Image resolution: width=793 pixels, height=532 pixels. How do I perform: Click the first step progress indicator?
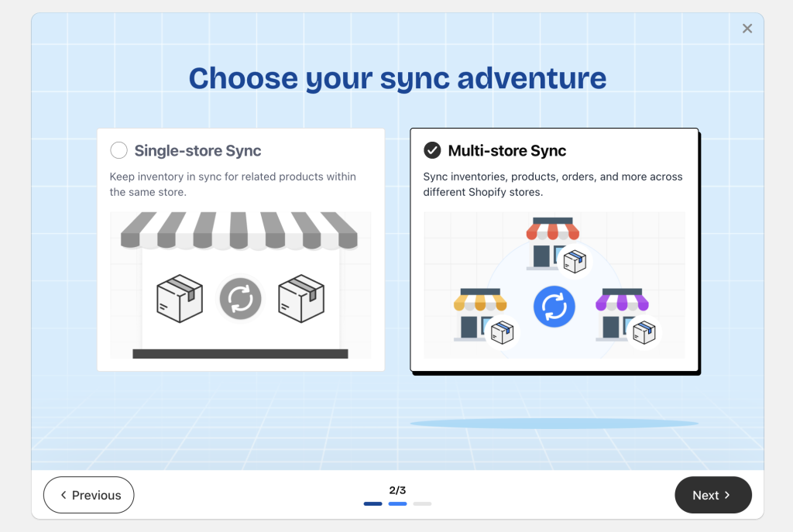point(372,504)
